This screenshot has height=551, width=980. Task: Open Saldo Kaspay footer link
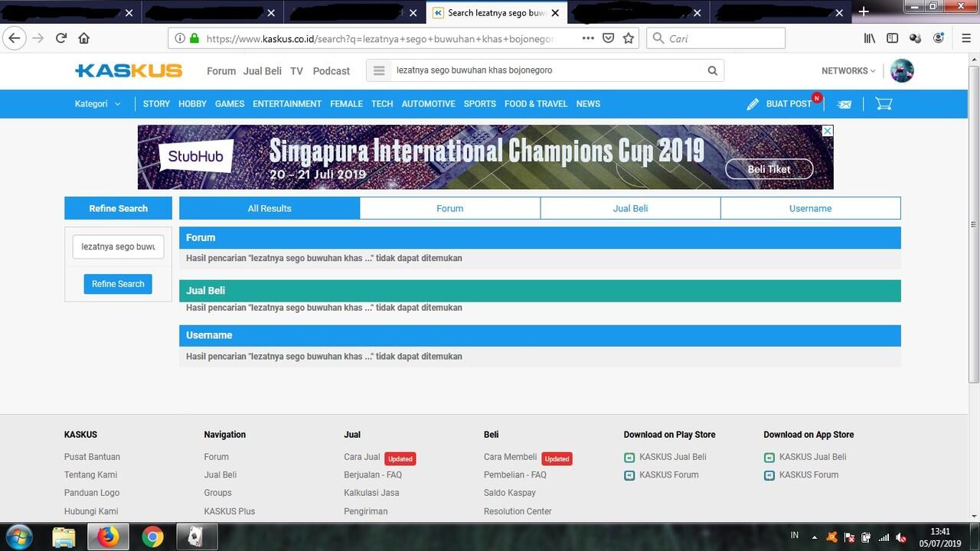[x=510, y=493]
